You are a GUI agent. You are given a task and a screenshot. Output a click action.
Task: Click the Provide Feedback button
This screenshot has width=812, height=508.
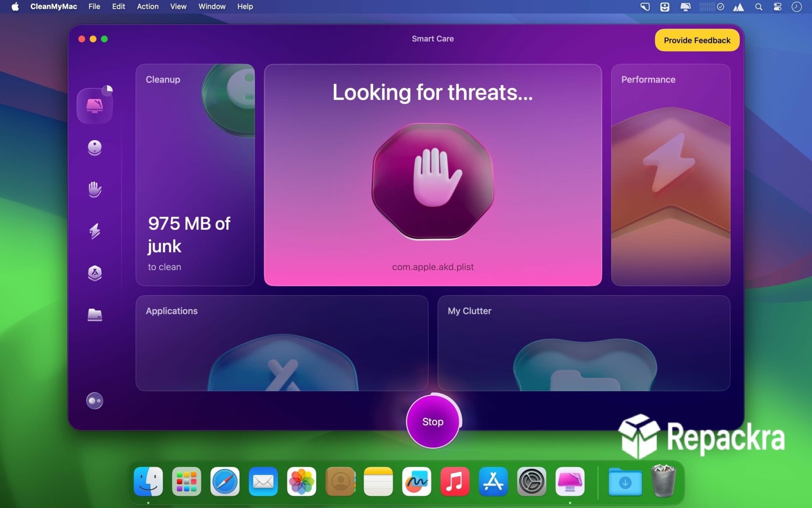point(697,40)
